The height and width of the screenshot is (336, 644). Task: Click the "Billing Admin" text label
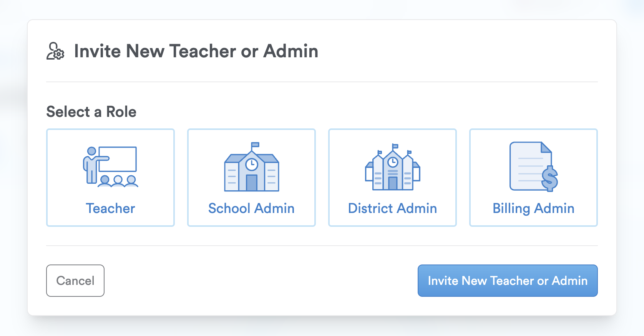(x=533, y=208)
